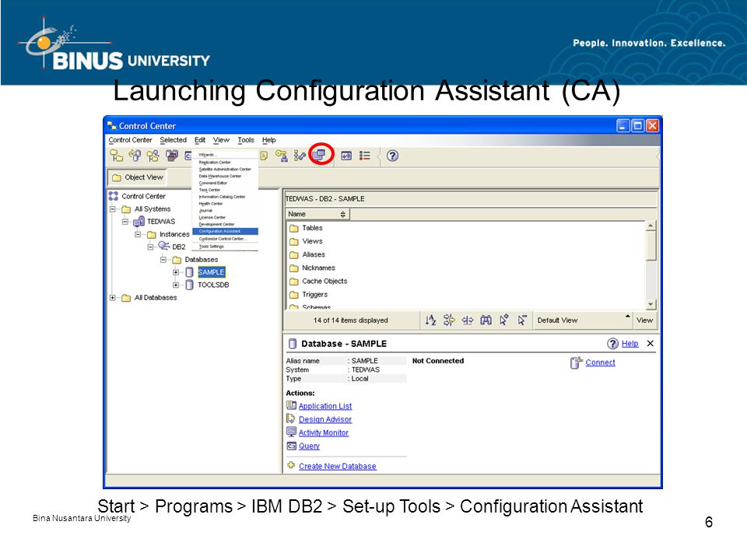Open the Control Center menu
Screen dimensions: 747x560
click(x=130, y=140)
